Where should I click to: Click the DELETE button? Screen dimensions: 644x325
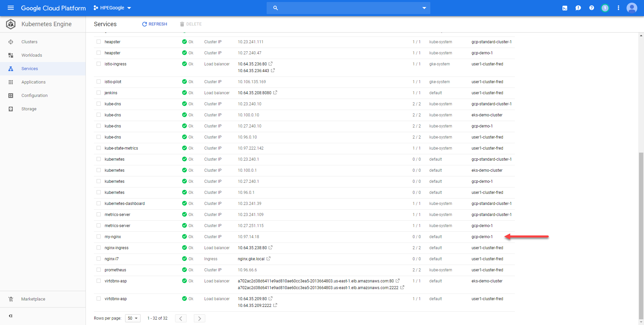191,24
